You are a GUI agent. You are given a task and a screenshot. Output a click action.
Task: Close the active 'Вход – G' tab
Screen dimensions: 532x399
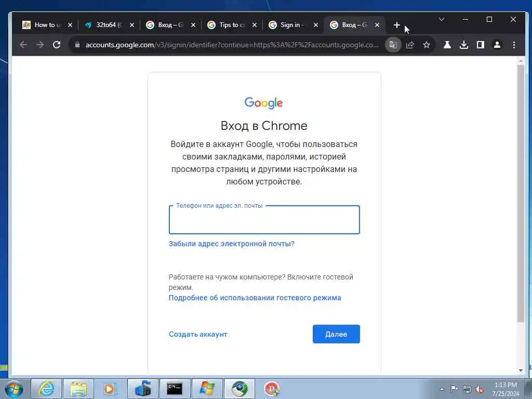coord(377,25)
